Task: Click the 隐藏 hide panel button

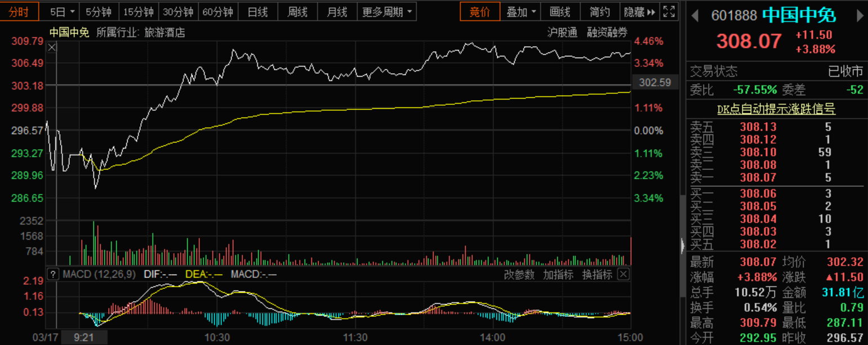Action: click(x=639, y=12)
